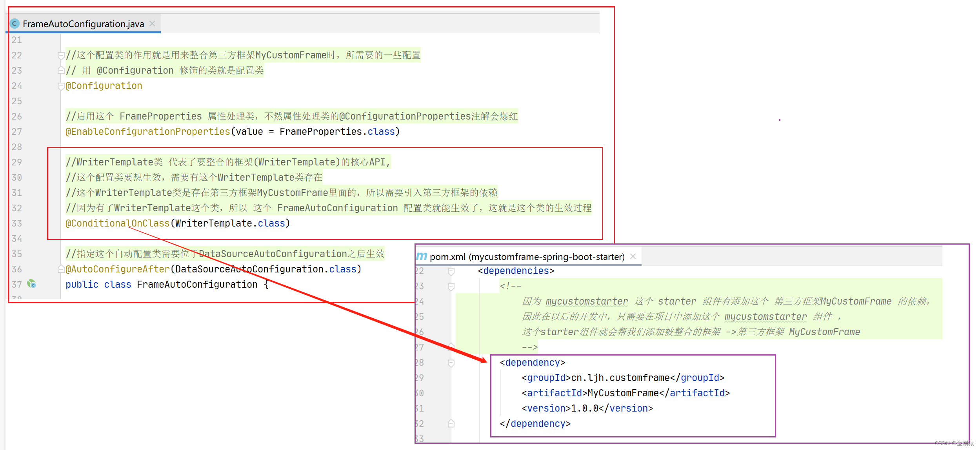Image resolution: width=980 pixels, height=450 pixels.
Task: Click line number 33 in the Java gutter
Action: point(17,223)
